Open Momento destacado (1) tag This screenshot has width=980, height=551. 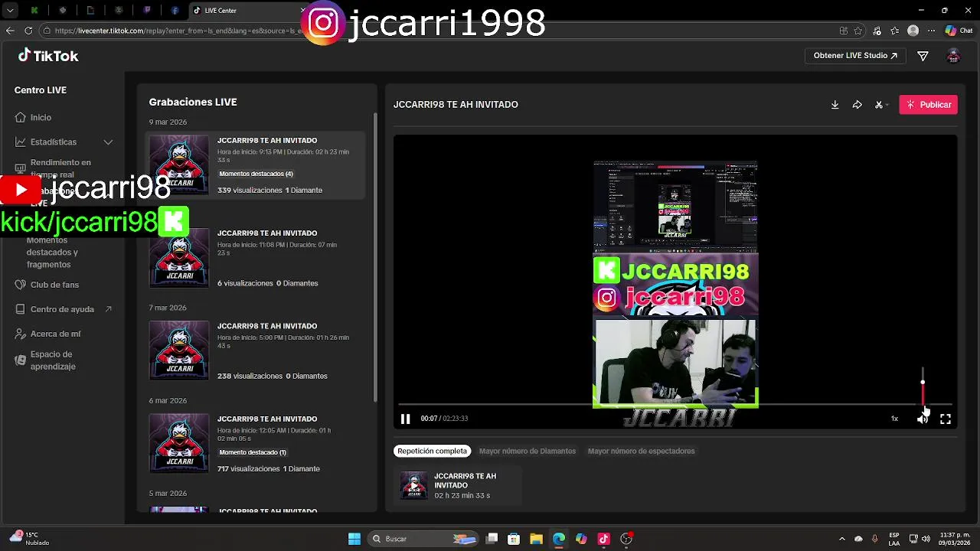(253, 452)
